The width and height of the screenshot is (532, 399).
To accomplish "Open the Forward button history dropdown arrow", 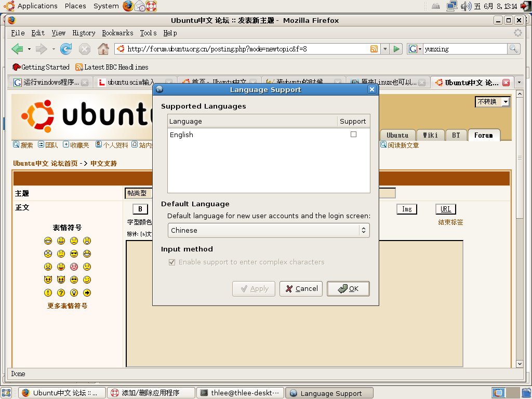I will (x=54, y=49).
